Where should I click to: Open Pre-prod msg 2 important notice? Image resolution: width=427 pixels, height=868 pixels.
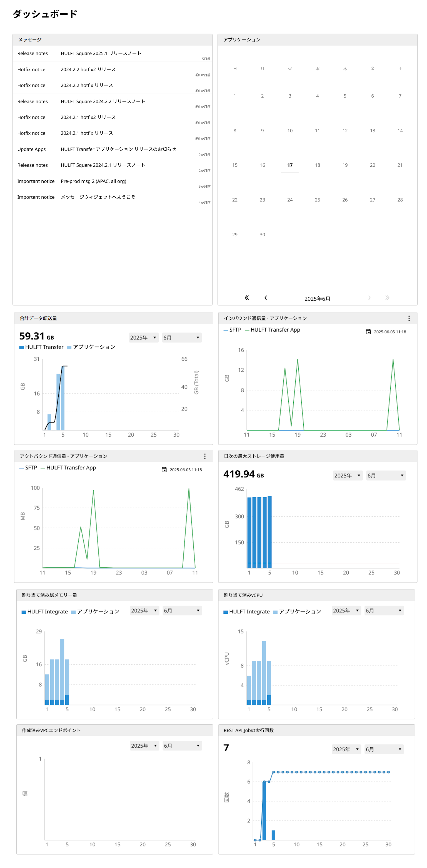tap(93, 181)
